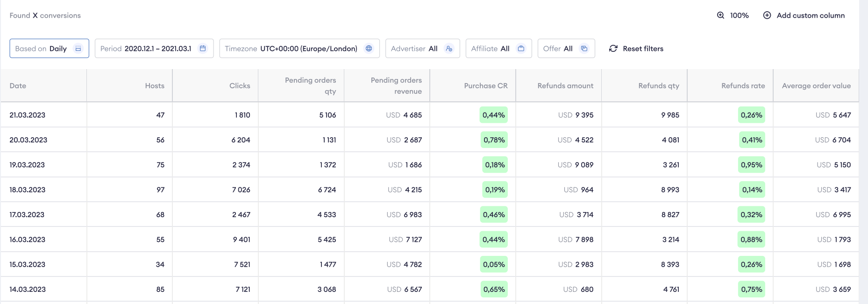Viewport: 868px width, 304px height.
Task: Click the 0,95% Refunds rate badge
Action: pyautogui.click(x=751, y=165)
